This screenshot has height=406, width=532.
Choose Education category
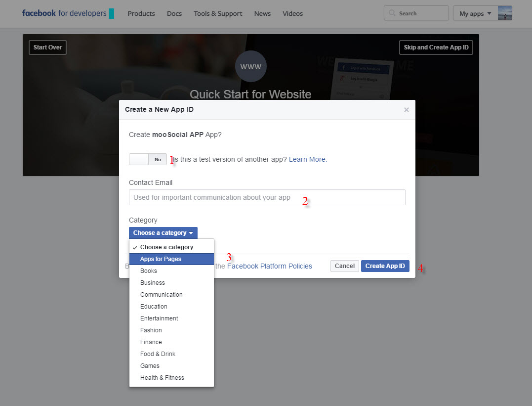(x=171, y=307)
